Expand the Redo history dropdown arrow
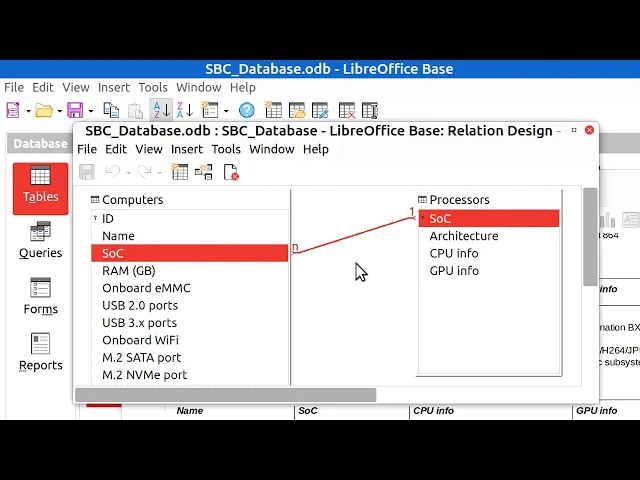Viewport: 640px width, 480px height. point(160,173)
